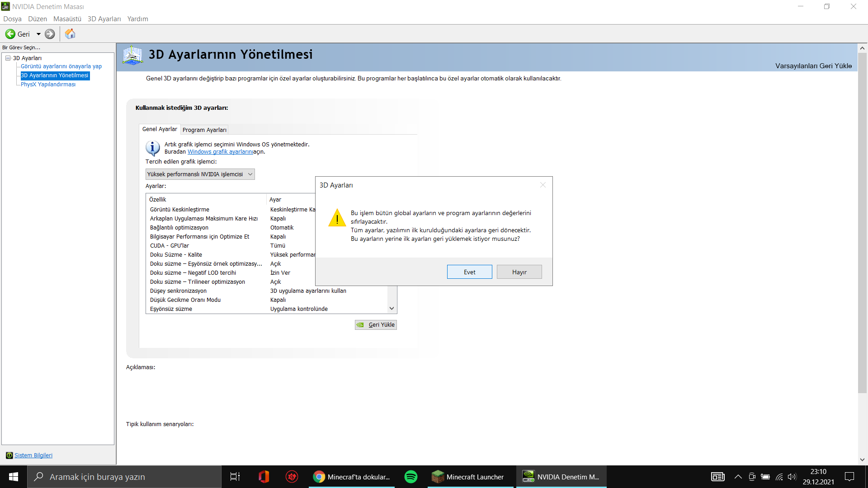Confirm reset with the Evet button
This screenshot has width=868, height=488.
tap(469, 272)
